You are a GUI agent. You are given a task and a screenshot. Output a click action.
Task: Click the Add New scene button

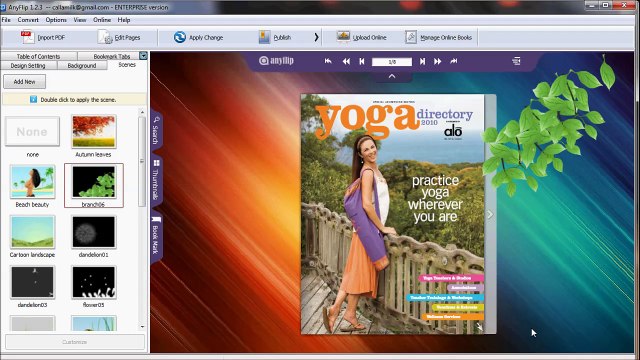click(x=24, y=82)
